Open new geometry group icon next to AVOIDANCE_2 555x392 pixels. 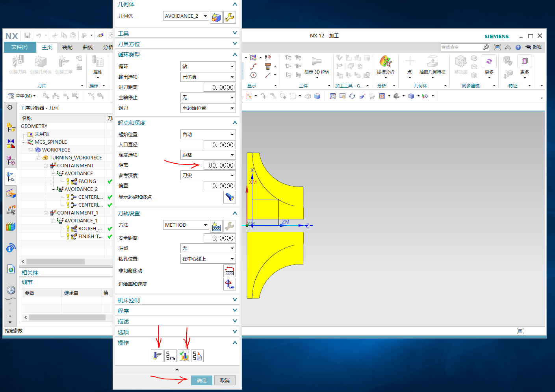click(216, 17)
